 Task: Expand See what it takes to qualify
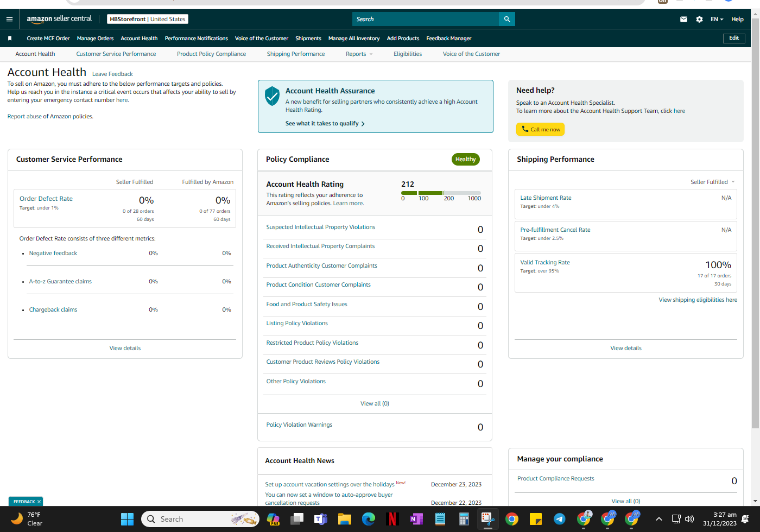[325, 124]
